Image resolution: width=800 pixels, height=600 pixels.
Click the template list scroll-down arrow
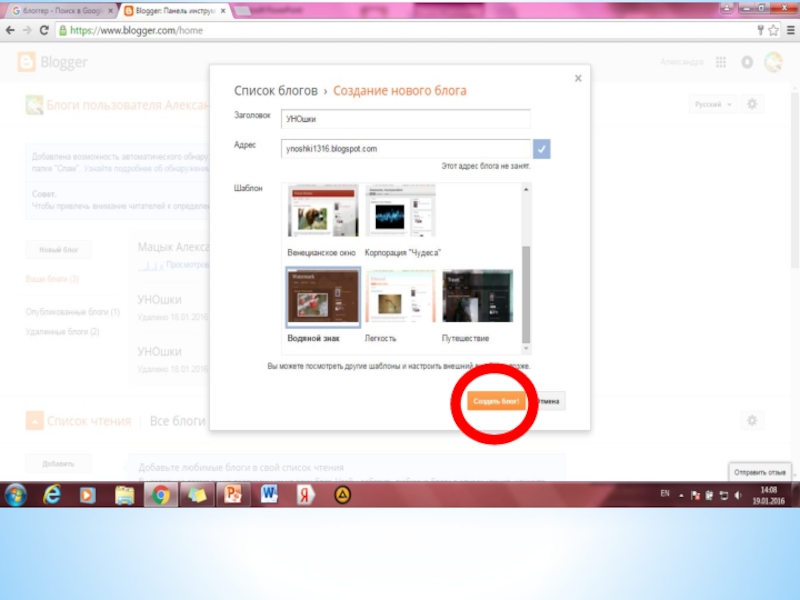526,348
